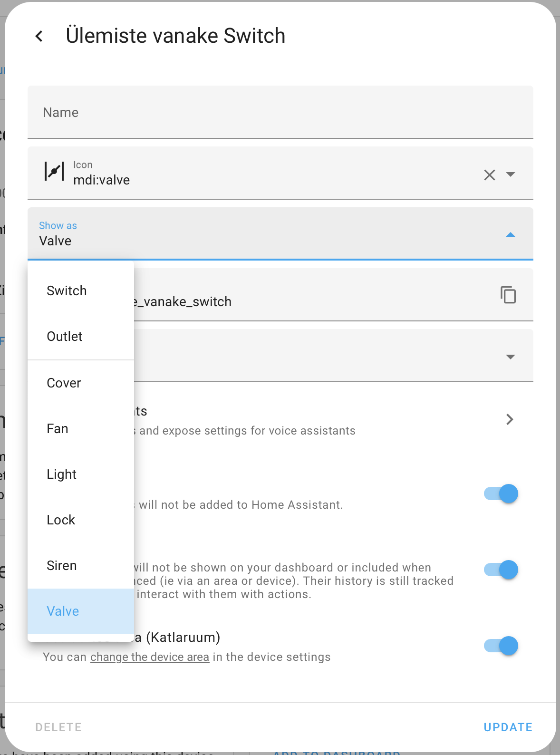Expand the dropdown below the entity ID
560x755 pixels.
pyautogui.click(x=511, y=357)
